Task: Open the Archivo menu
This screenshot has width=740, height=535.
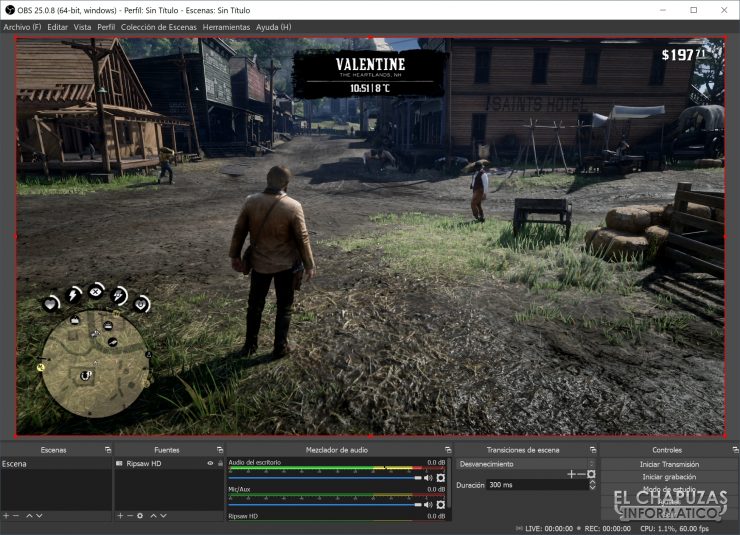Action: pyautogui.click(x=22, y=27)
